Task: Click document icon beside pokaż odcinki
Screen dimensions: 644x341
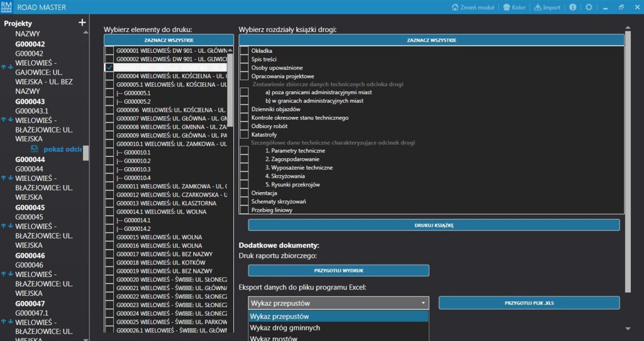Action: pyautogui.click(x=35, y=149)
